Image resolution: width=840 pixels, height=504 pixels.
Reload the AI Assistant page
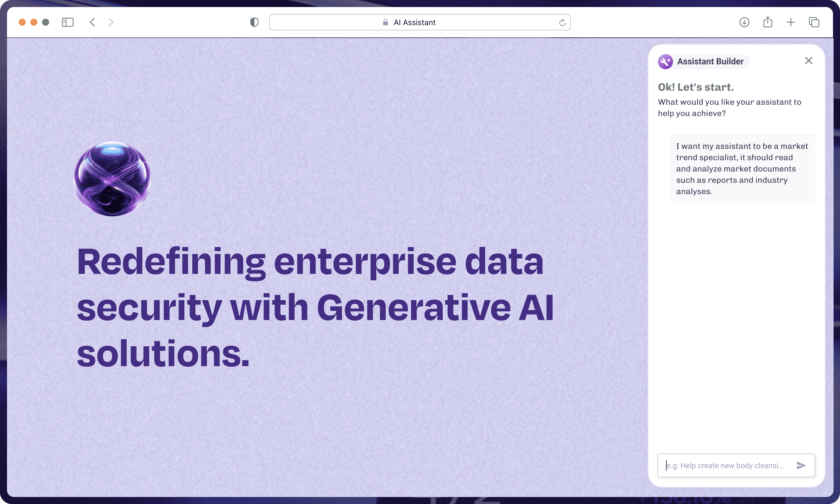click(x=562, y=22)
